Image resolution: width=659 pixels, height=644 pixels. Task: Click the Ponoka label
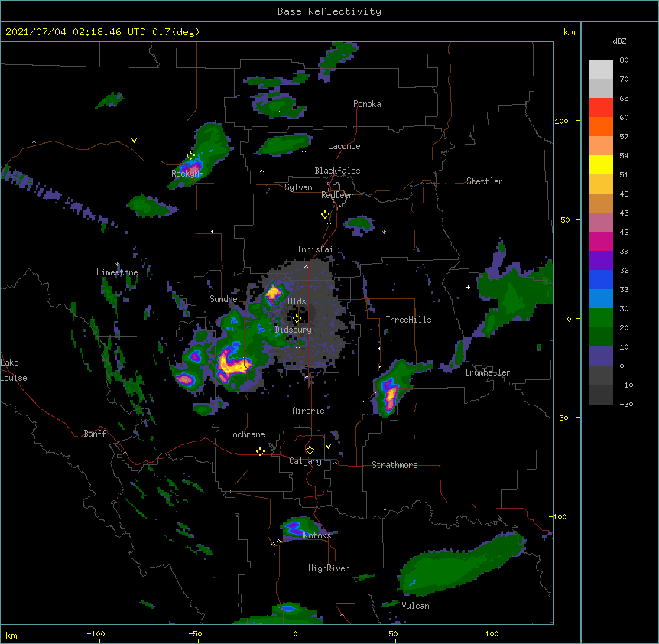click(x=367, y=104)
